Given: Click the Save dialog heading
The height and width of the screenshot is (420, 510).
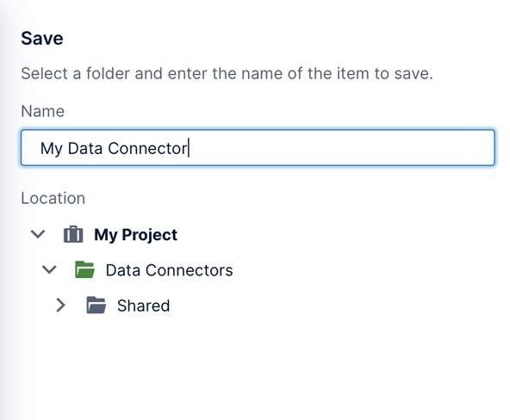Looking at the screenshot, I should point(42,39).
